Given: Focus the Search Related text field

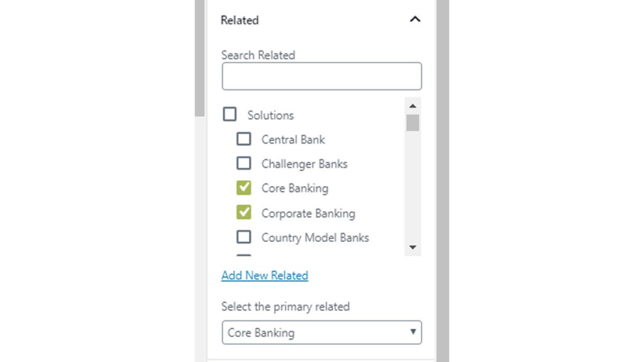Looking at the screenshot, I should [x=321, y=76].
